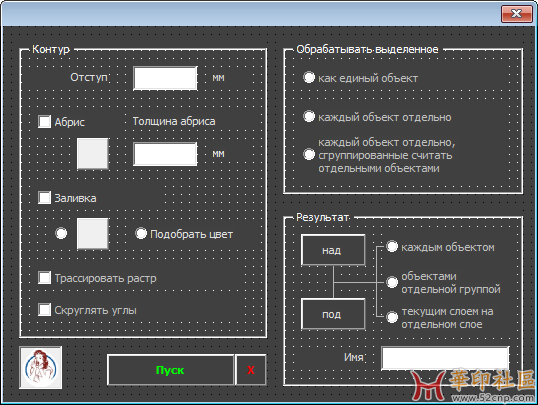
Task: Choose объектами отдельной группой radio option
Action: 392,282
